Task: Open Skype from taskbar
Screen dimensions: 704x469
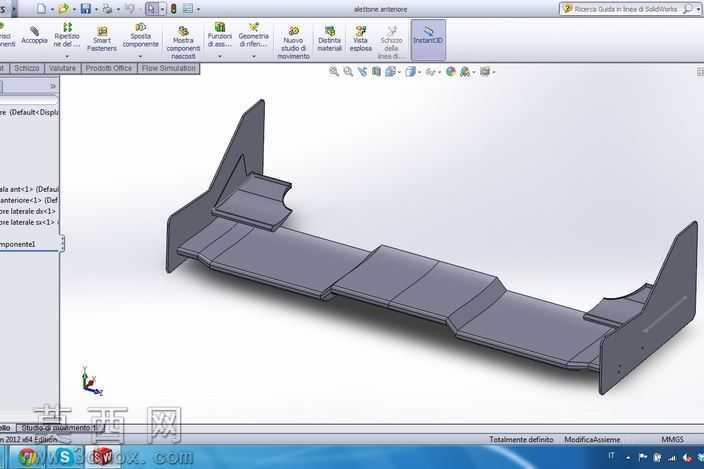Action: (65, 457)
